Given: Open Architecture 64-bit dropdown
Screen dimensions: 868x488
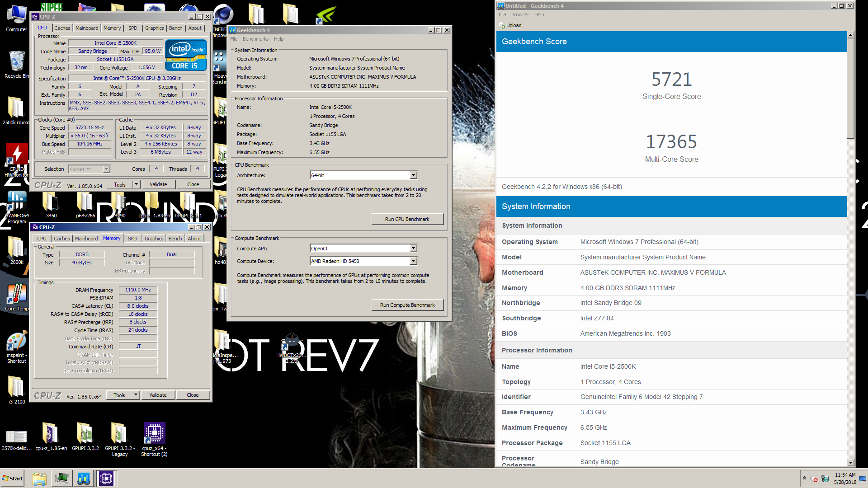Looking at the screenshot, I should (413, 175).
